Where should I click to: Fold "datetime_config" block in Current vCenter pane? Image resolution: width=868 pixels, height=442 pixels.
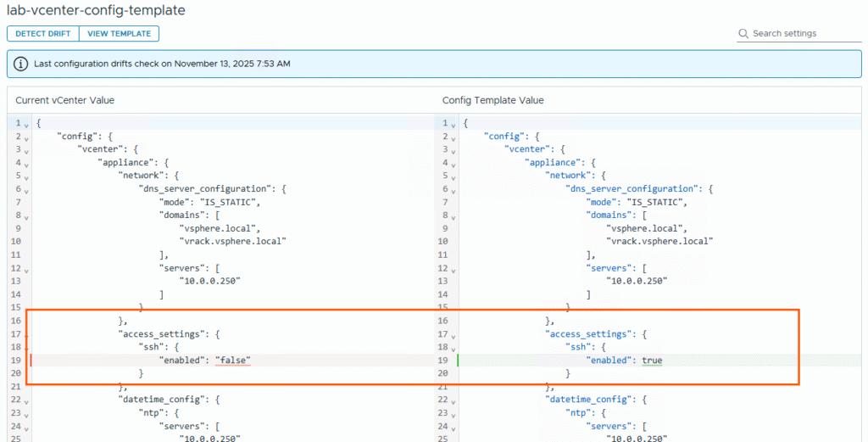coord(27,401)
